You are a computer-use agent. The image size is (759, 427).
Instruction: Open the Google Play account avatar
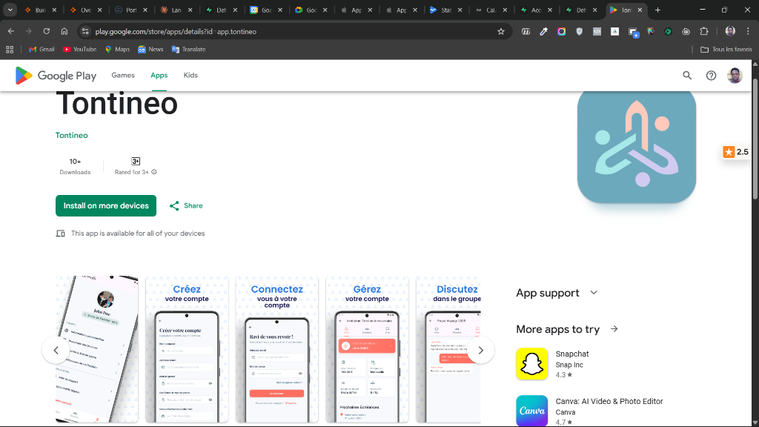734,76
